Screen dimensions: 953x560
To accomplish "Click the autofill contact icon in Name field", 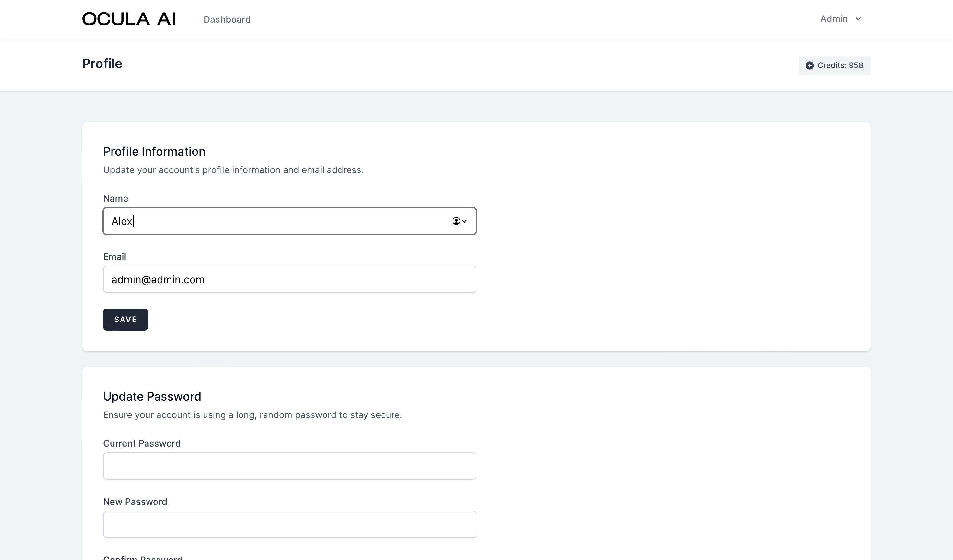I will click(x=460, y=221).
